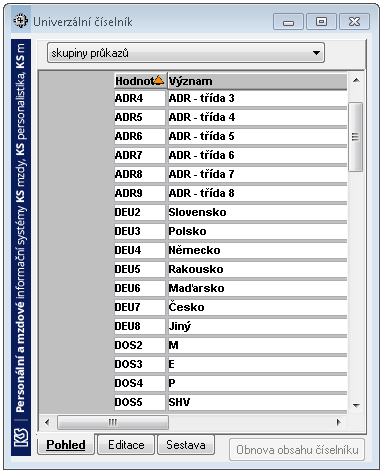This screenshot has width=381, height=472.
Task: Click the M meaning cell of DOS2
Action: pos(257,345)
